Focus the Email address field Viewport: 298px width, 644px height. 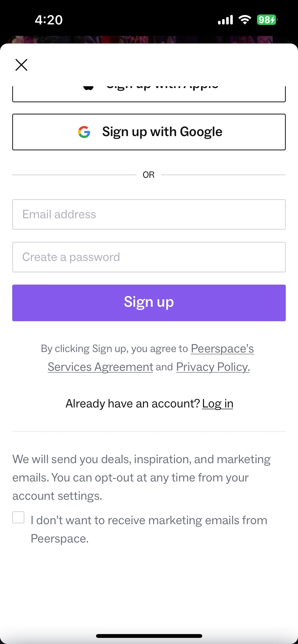point(149,214)
